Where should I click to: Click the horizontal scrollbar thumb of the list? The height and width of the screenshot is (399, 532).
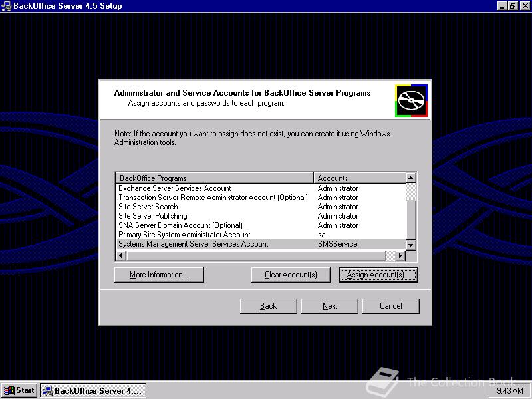[x=256, y=255]
